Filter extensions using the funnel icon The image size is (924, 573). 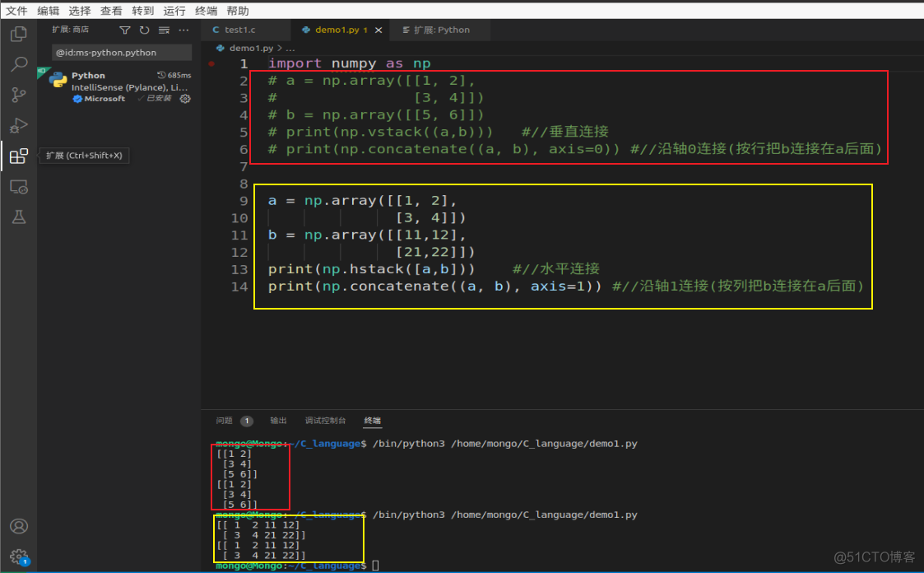125,30
